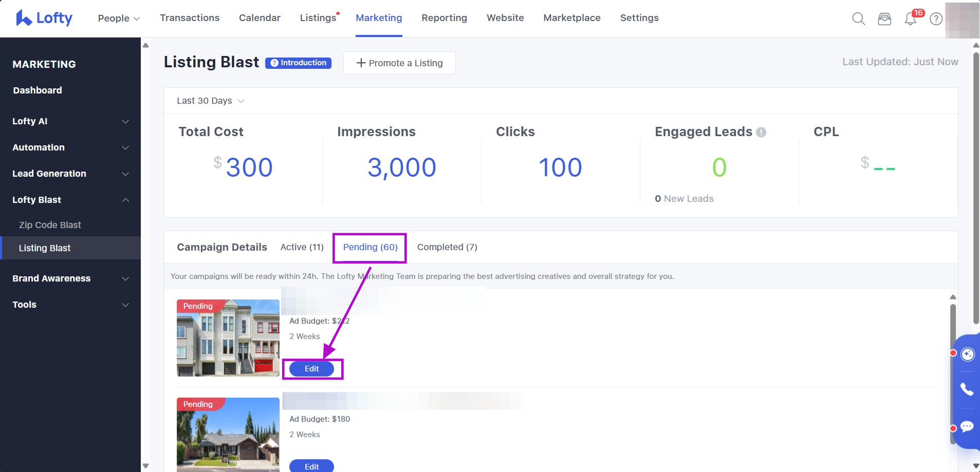Click the help question mark icon
This screenshot has width=980, height=472.
coord(936,19)
